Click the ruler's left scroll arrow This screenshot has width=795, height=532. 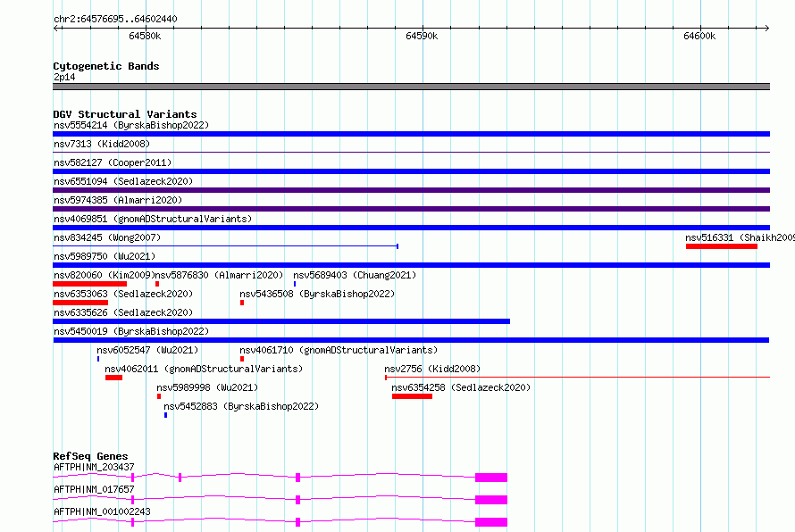click(x=56, y=28)
